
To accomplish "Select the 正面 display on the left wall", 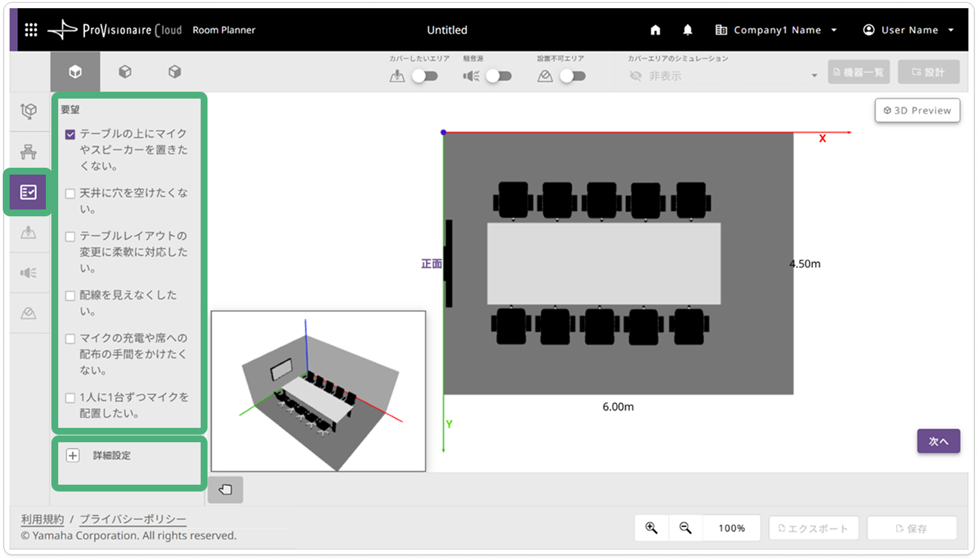I will [448, 264].
